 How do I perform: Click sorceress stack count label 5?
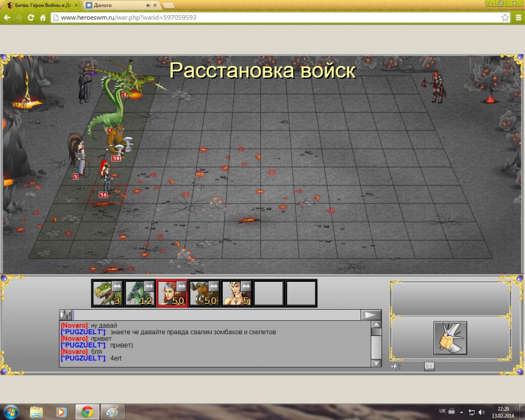click(76, 177)
